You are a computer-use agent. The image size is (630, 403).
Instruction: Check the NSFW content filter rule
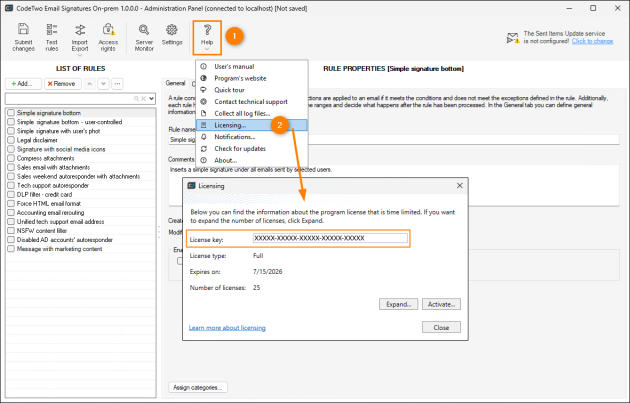tap(11, 231)
